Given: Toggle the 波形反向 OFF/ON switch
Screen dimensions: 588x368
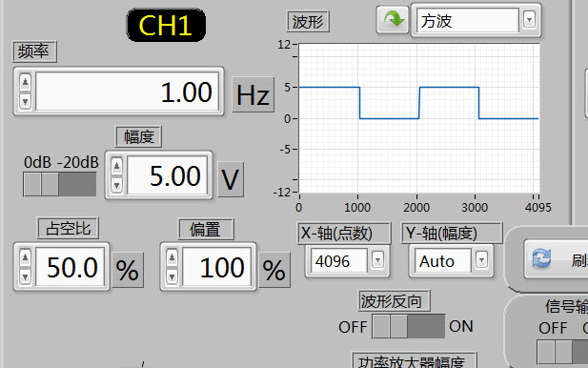Looking at the screenshot, I should click(x=409, y=326).
